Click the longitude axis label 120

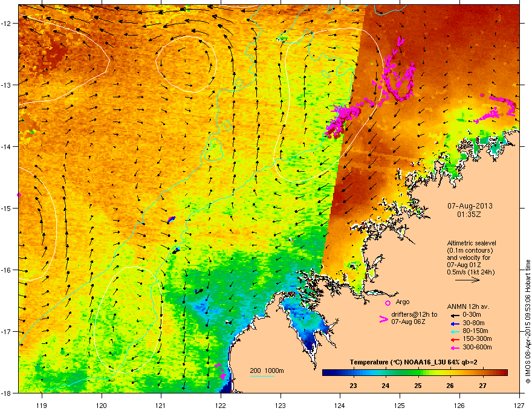pos(102,405)
